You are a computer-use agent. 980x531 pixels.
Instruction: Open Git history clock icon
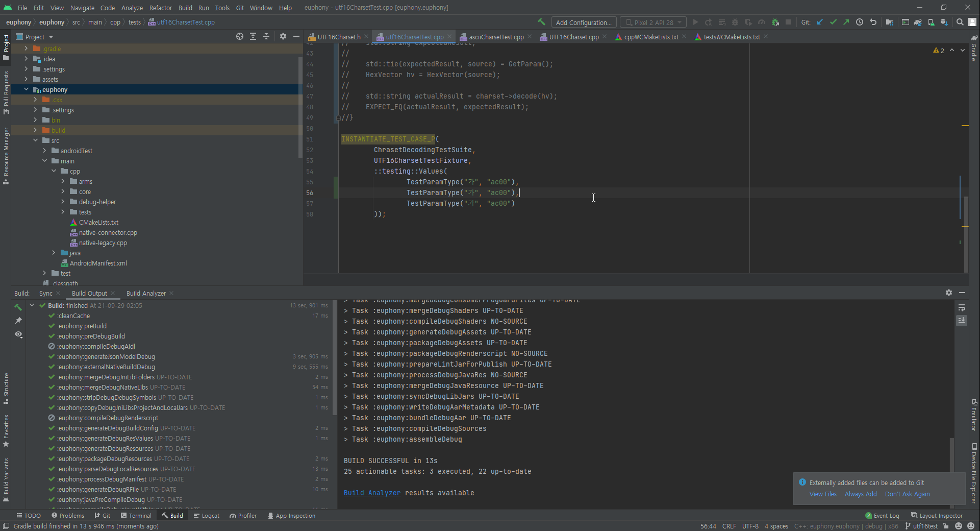(x=860, y=22)
